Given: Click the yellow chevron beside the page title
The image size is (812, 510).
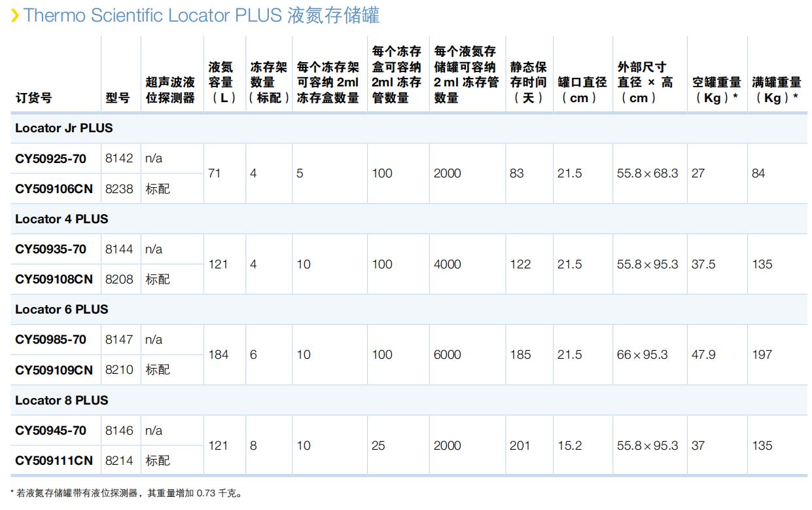Looking at the screenshot, I should [x=14, y=16].
